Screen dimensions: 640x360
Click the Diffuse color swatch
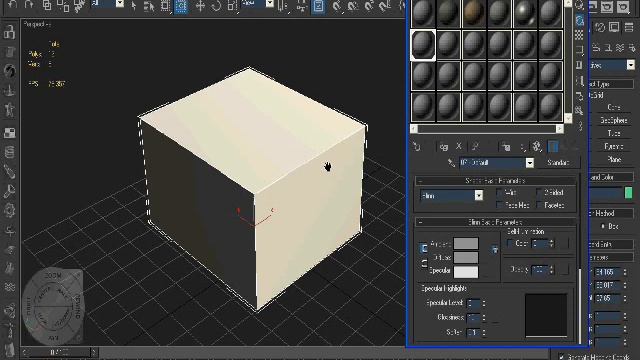(x=466, y=258)
